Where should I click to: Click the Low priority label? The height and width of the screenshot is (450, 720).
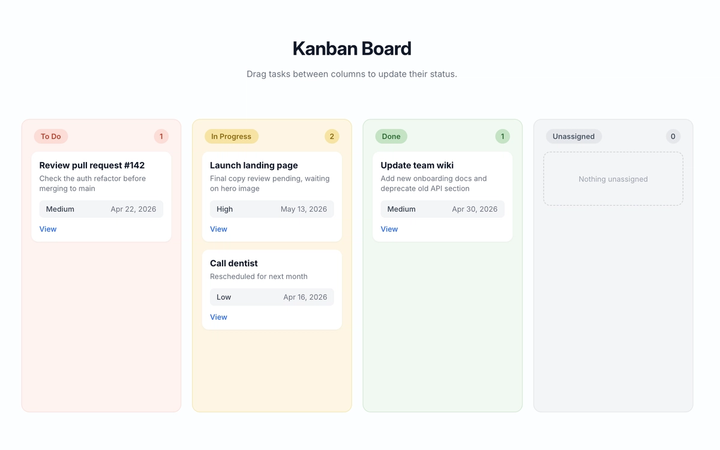pyautogui.click(x=224, y=297)
